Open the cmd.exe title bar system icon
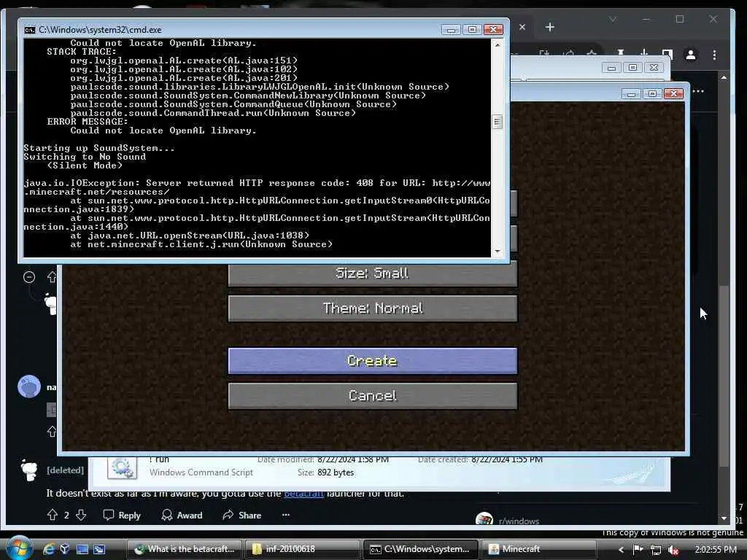The image size is (747, 560). (29, 29)
